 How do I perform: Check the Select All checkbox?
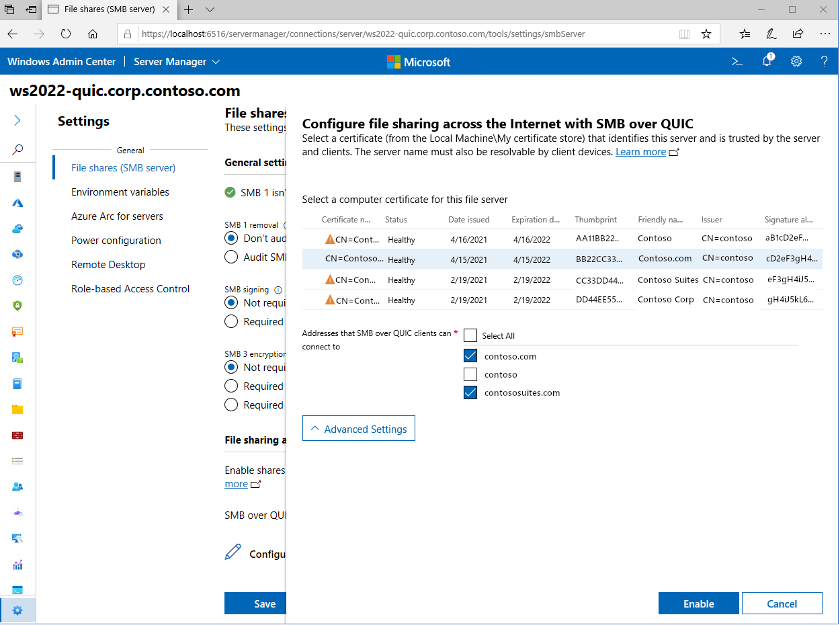click(470, 335)
